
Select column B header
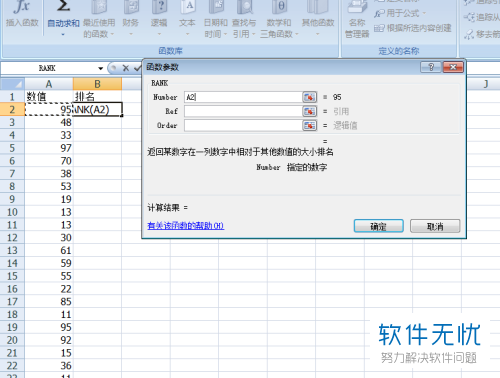point(97,84)
